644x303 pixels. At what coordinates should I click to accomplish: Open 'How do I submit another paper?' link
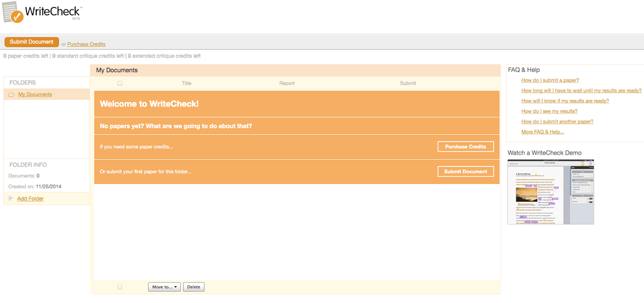558,121
